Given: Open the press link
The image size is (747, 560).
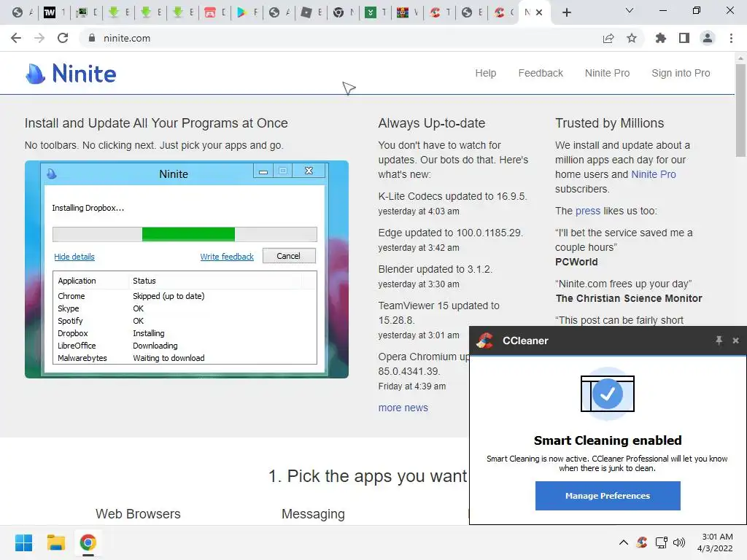Looking at the screenshot, I should click(587, 211).
